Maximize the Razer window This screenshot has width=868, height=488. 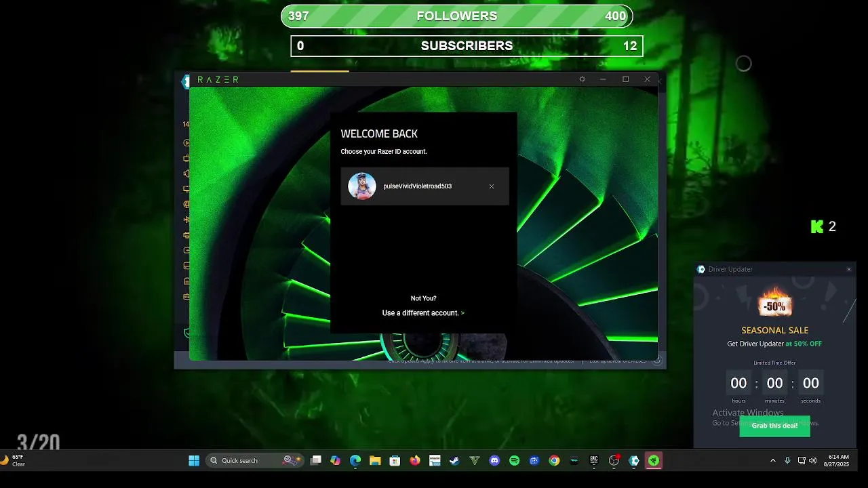point(625,79)
